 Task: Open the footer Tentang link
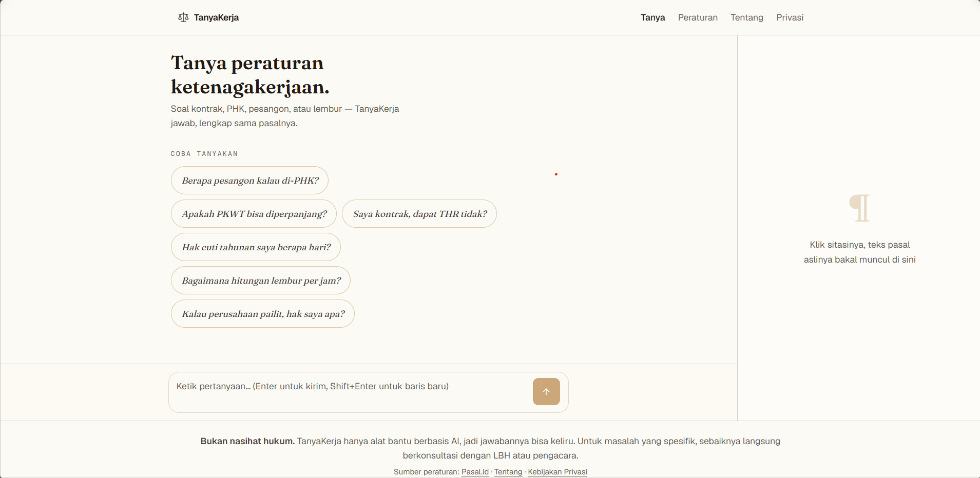point(508,472)
